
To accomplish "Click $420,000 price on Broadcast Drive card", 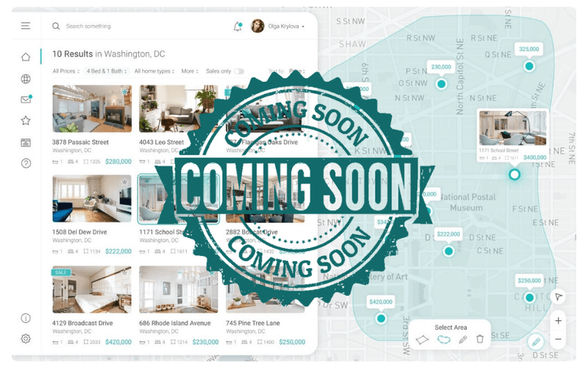I will coord(118,342).
